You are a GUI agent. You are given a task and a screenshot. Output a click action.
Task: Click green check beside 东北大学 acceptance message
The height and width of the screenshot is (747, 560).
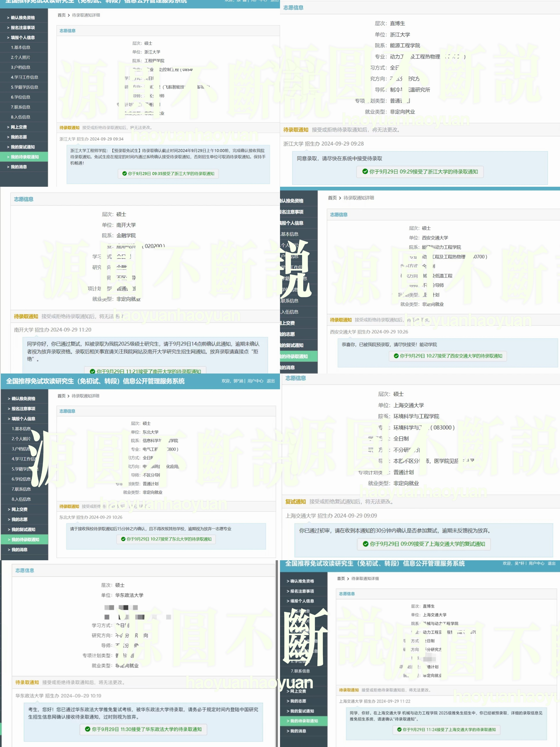coord(123,539)
